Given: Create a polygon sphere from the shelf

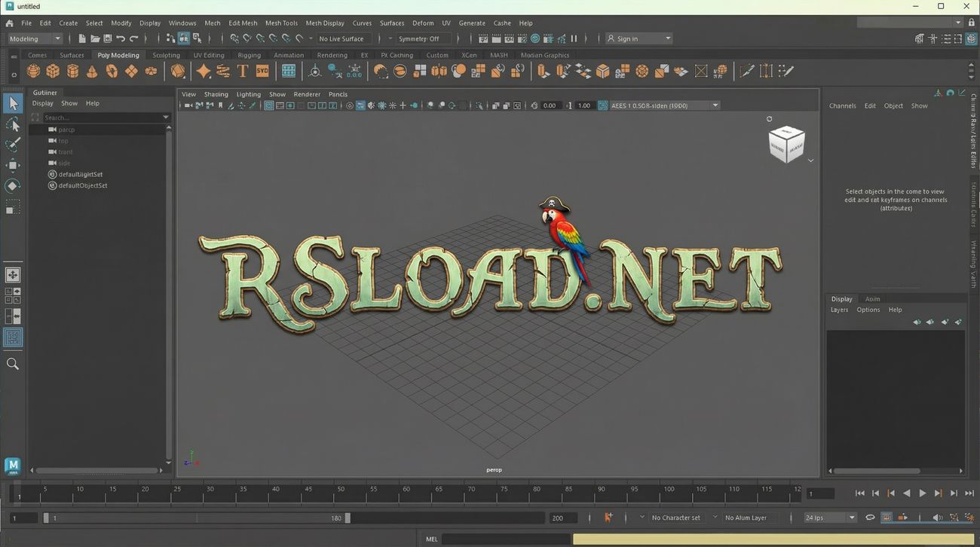Looking at the screenshot, I should click(33, 71).
